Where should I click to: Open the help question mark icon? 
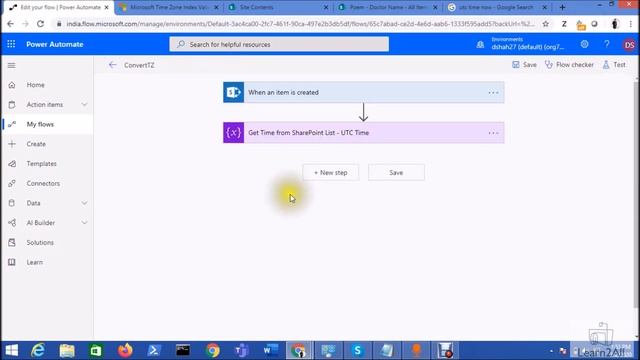pos(607,44)
